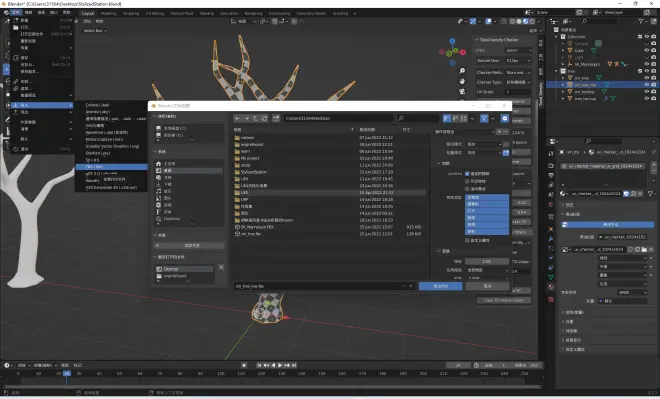Hide the Cube object in outliner
The width and height of the screenshot is (660, 399).
647,50
